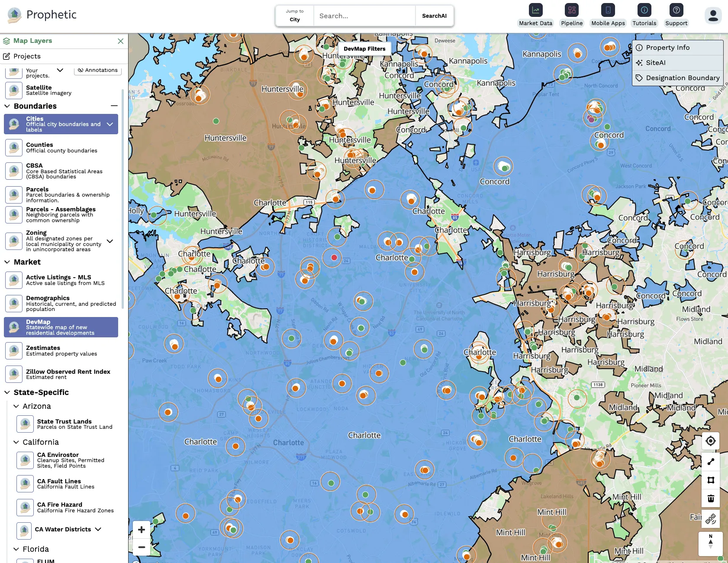Open the Pipeline icon in header
728x563 pixels.
(x=572, y=10)
